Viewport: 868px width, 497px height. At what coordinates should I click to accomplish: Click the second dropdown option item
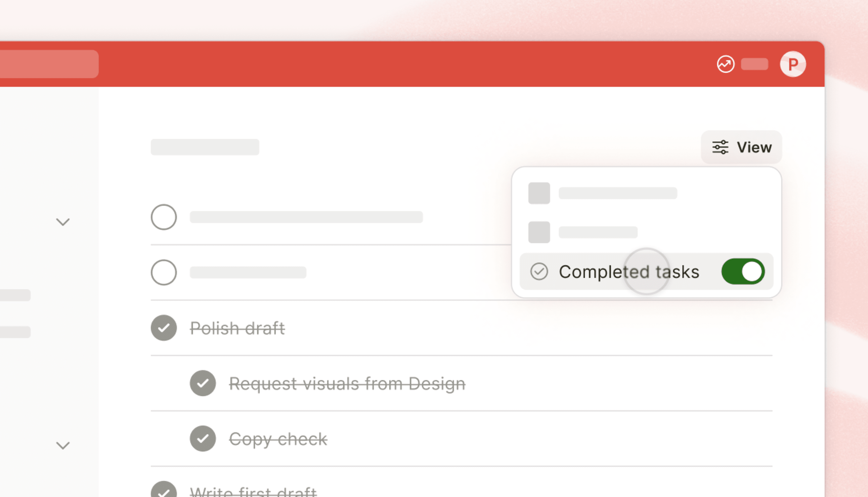coord(646,232)
